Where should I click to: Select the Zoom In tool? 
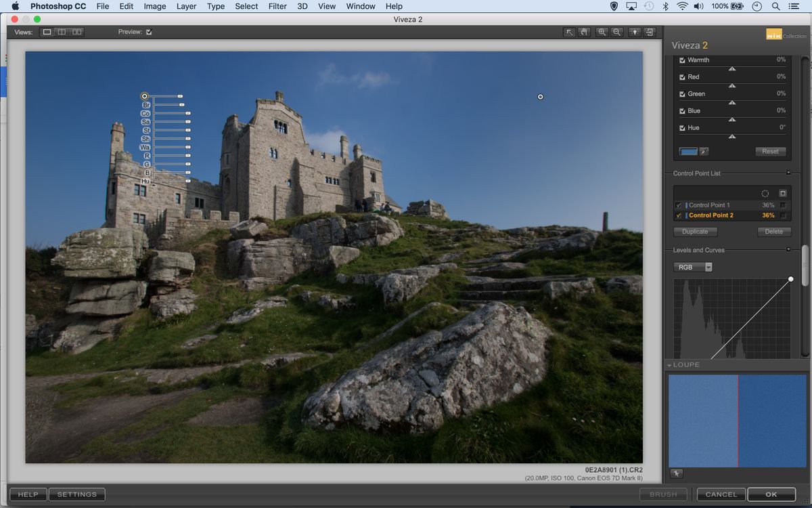click(602, 31)
